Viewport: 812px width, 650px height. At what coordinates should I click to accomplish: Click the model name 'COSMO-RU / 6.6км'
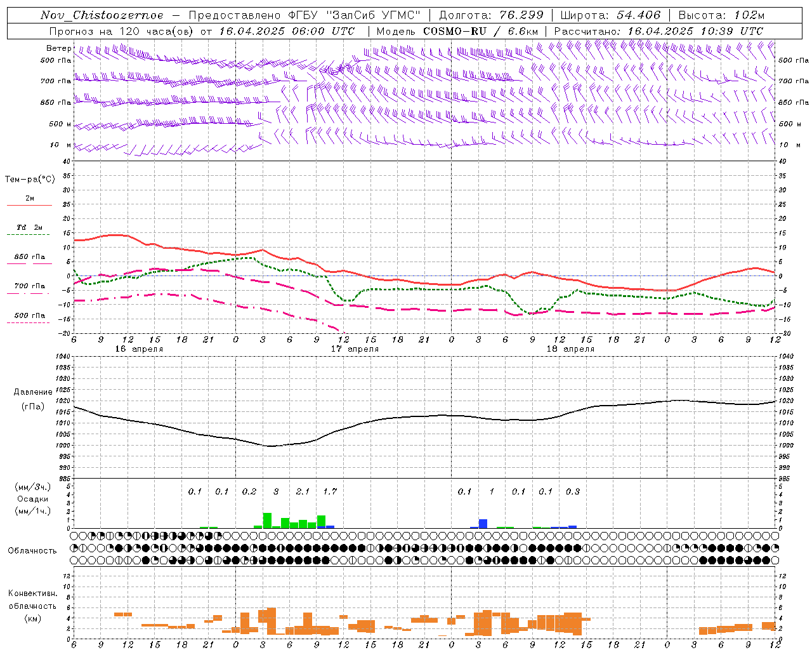coord(481,30)
